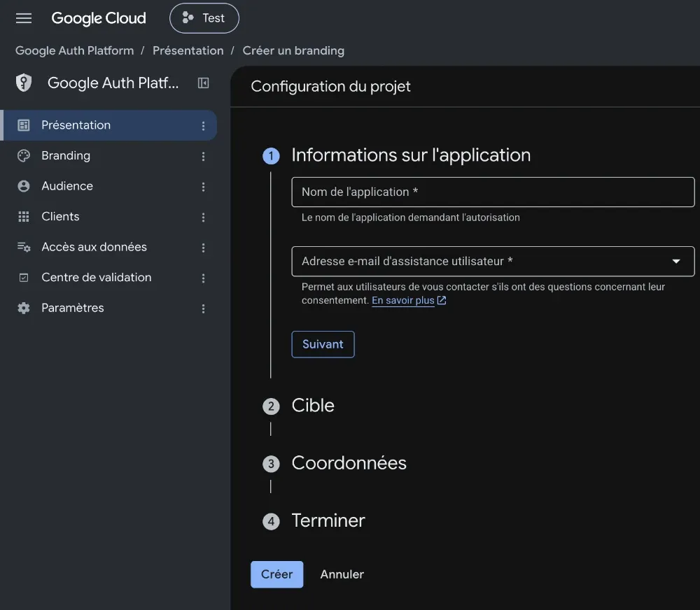700x610 pixels.
Task: Click the Centre de validation check icon
Action: tap(24, 278)
